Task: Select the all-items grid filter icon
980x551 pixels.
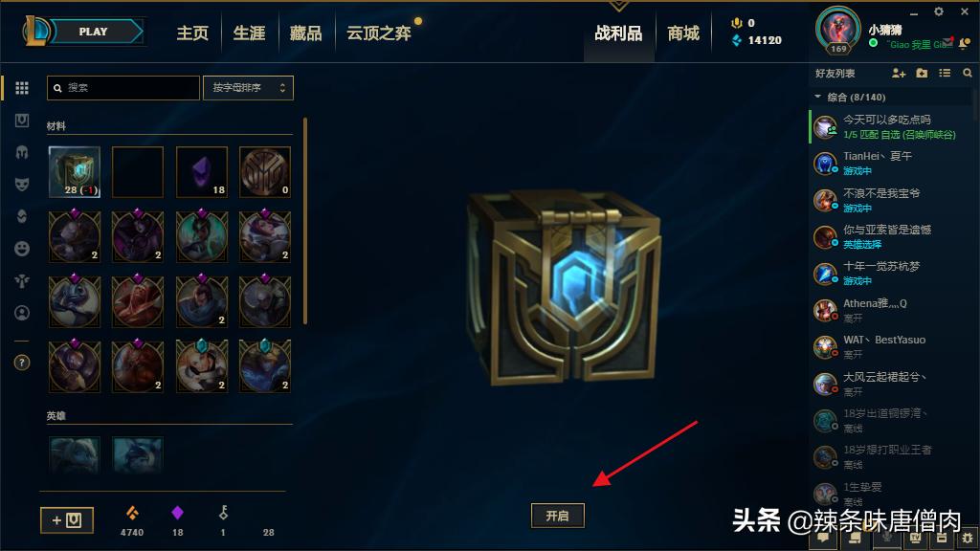Action: coord(22,88)
